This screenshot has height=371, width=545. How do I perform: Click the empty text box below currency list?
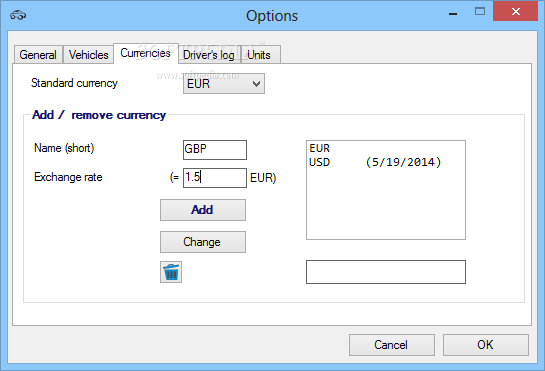point(386,272)
